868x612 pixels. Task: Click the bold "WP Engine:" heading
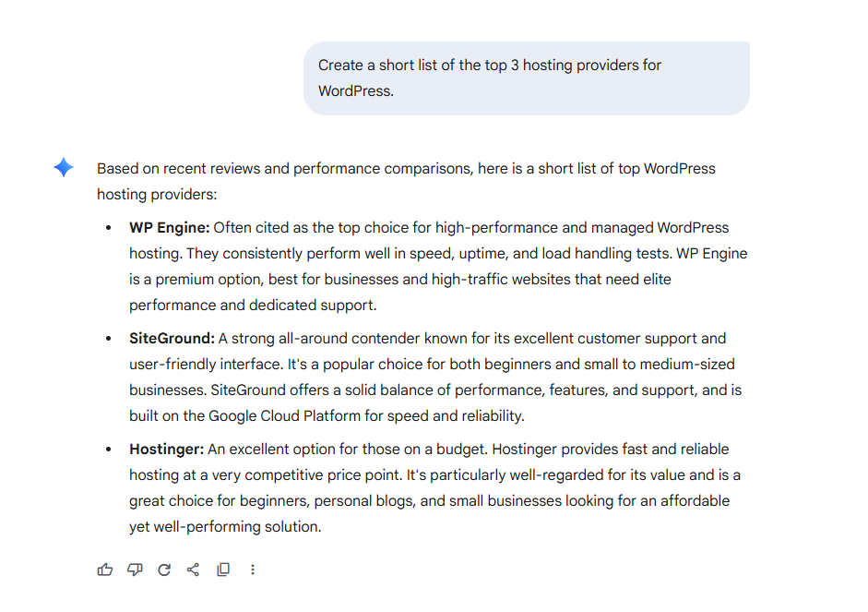click(170, 228)
